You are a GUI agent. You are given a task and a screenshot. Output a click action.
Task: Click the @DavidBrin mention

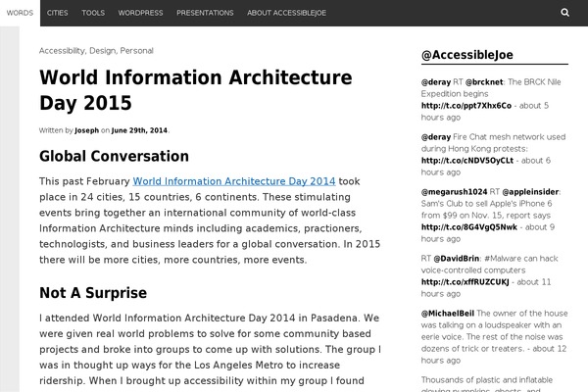[x=457, y=259]
